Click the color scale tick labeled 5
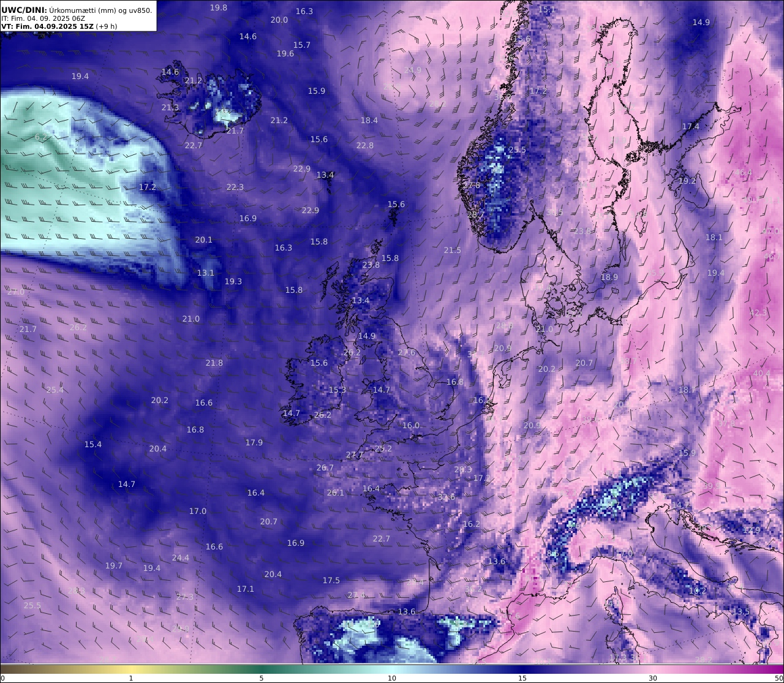 click(262, 678)
